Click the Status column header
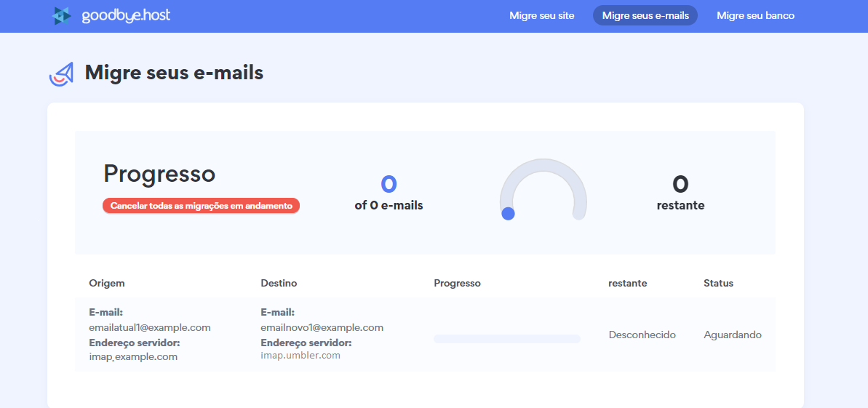This screenshot has height=408, width=868. (x=718, y=283)
